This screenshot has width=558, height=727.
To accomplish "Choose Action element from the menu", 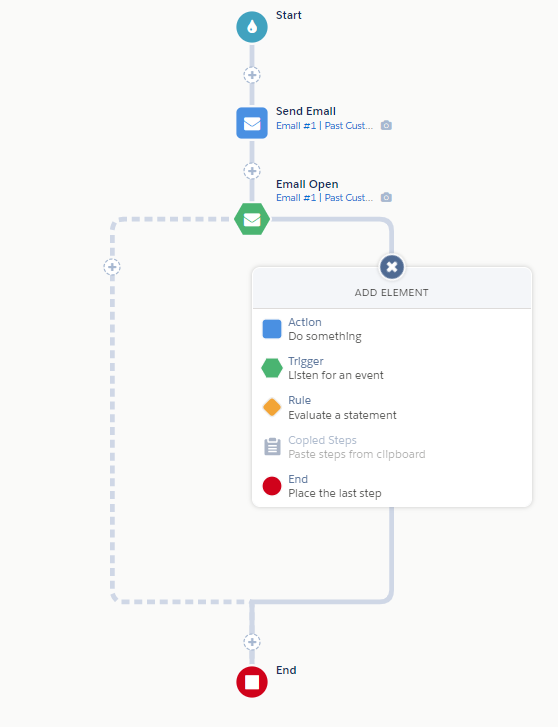I will tap(392, 329).
